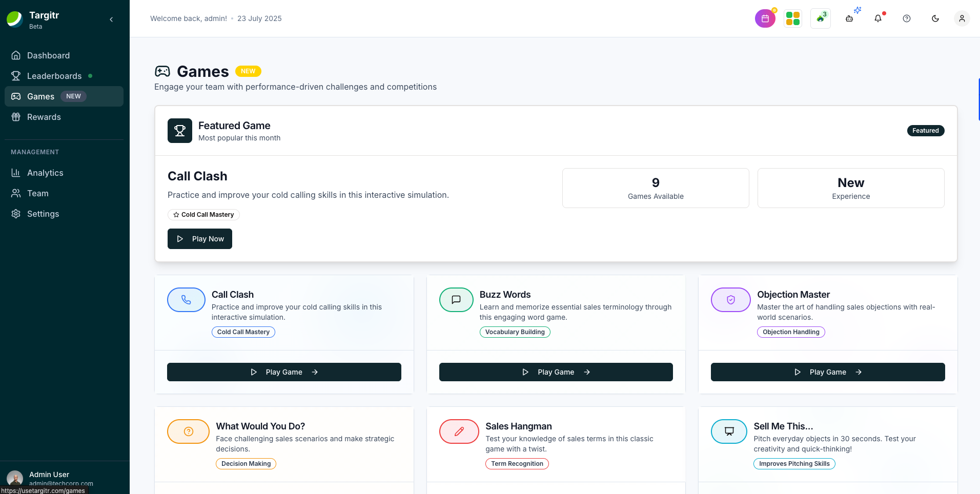Collapse the sidebar with the chevron

click(x=111, y=19)
